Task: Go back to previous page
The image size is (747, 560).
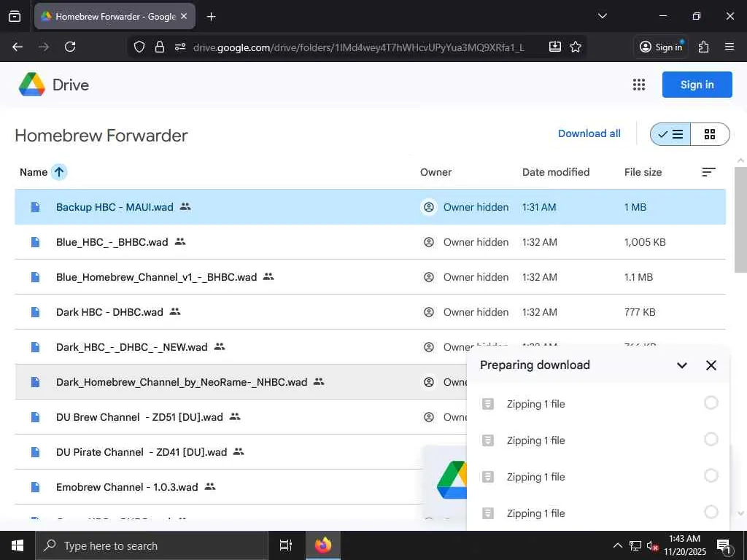Action: pos(18,47)
